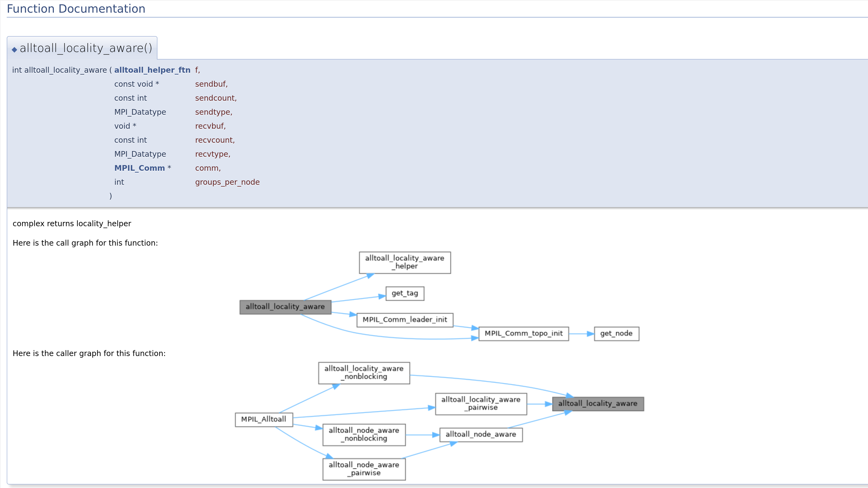Screen dimensions: 868x488
Task: Click the sendcount parameter name
Action: (216, 98)
